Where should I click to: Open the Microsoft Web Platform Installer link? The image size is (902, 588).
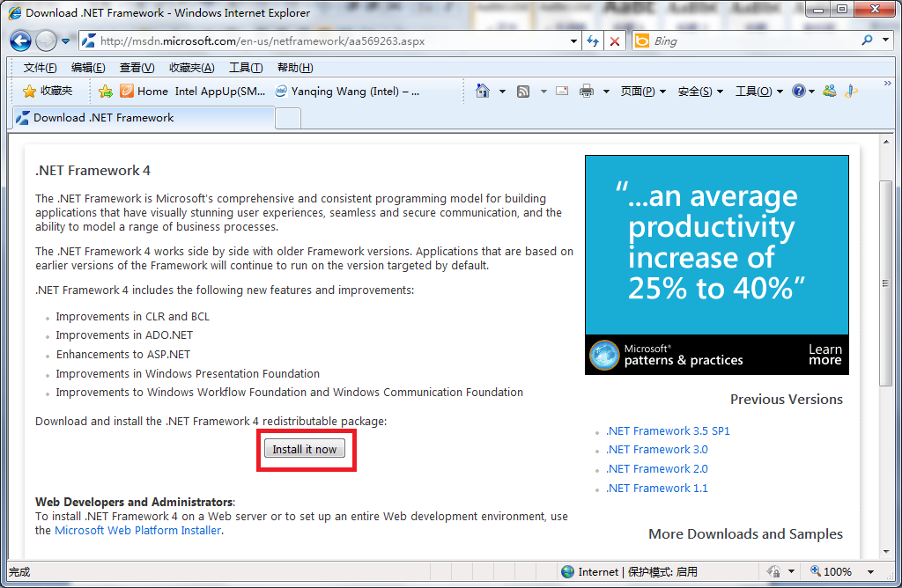coord(137,531)
